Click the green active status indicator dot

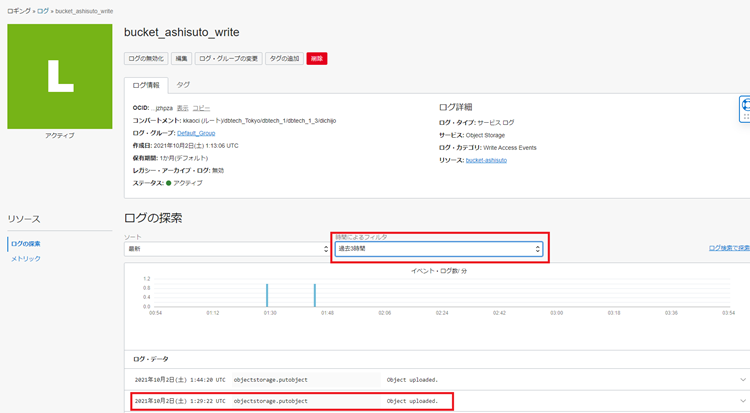[x=170, y=183]
